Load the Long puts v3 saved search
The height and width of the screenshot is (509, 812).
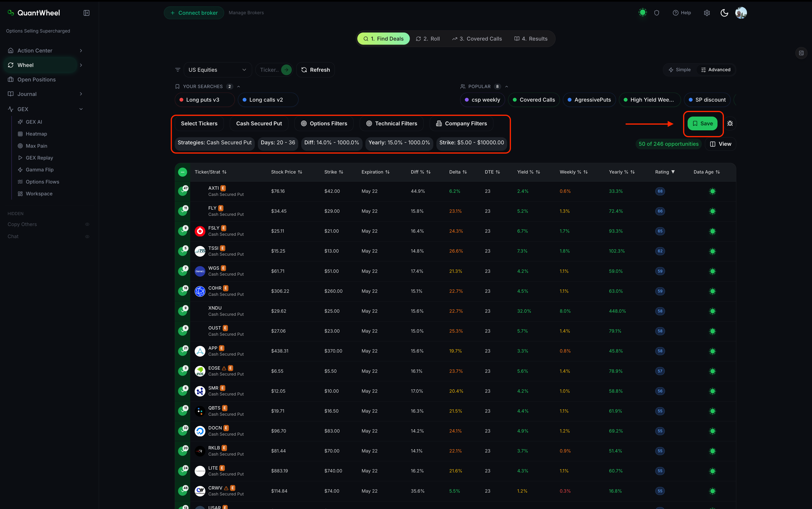205,100
